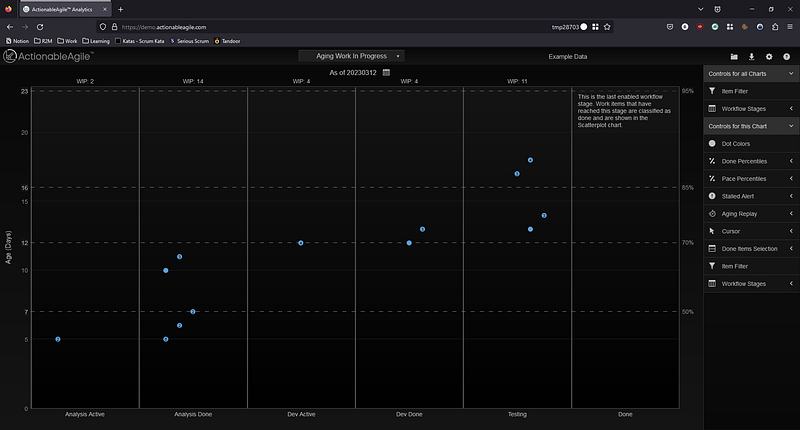Open the first Item Filter entry
Viewport: 800px width, 430px height.
pos(751,91)
